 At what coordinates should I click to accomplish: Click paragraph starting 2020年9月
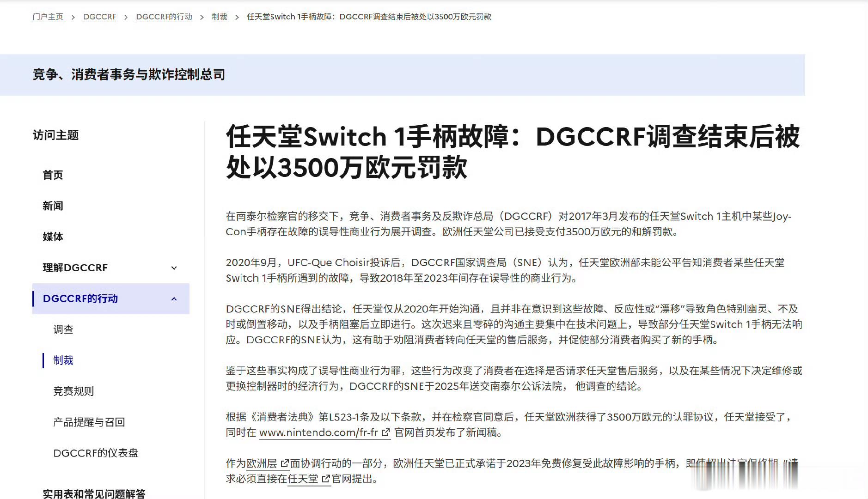pos(505,270)
